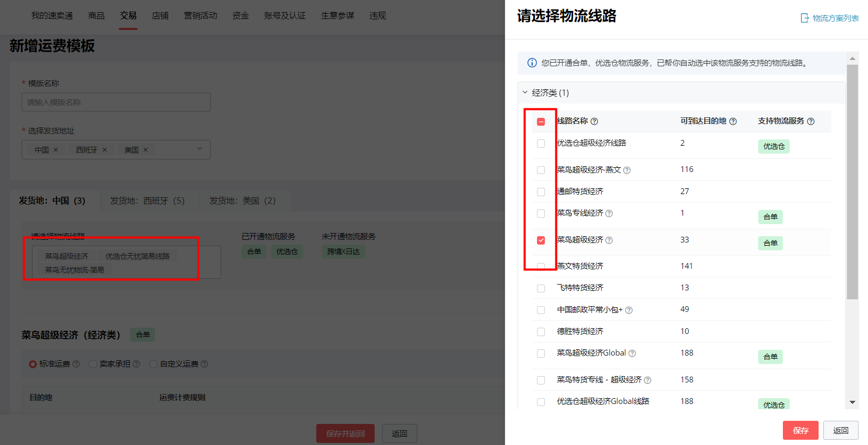Check 中国邮政平常小包+ checkbox
Screen dimensions: 868x445
coord(541,310)
